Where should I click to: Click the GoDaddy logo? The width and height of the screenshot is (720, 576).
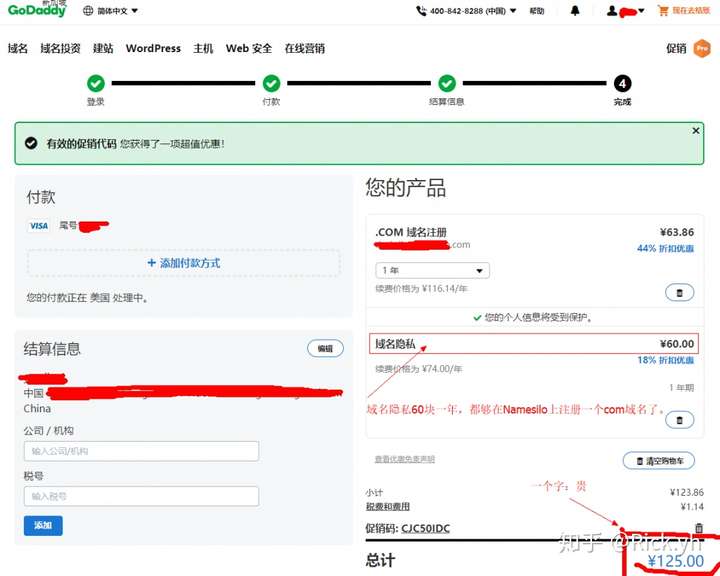37,10
